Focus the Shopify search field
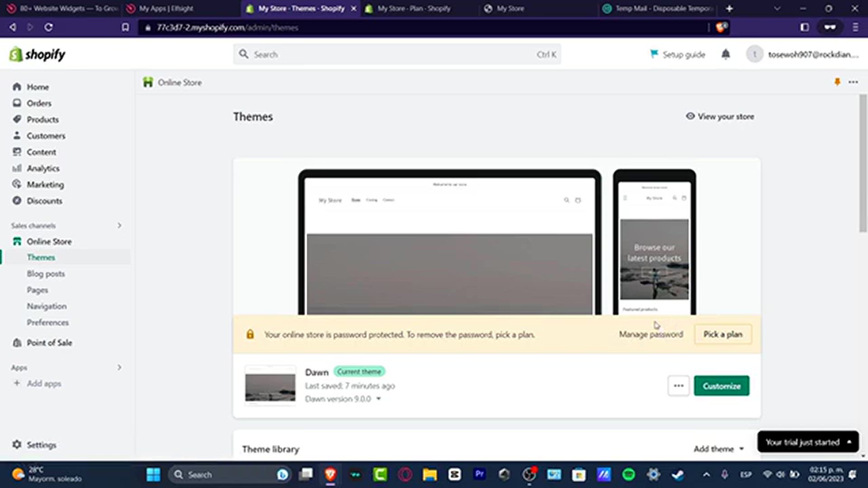868x488 pixels. [x=397, y=54]
